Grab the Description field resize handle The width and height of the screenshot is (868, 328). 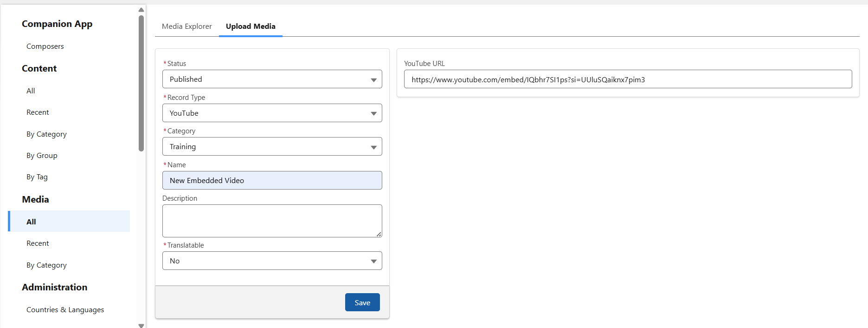coord(379,235)
